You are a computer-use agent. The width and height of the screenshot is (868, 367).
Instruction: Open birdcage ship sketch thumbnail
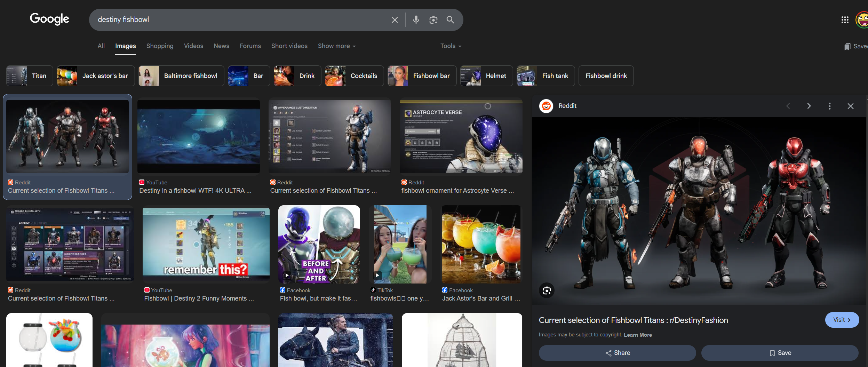[462, 340]
